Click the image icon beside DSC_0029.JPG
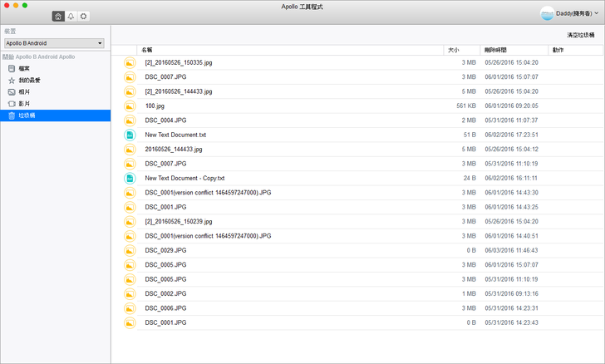The width and height of the screenshot is (605, 364). pos(130,250)
